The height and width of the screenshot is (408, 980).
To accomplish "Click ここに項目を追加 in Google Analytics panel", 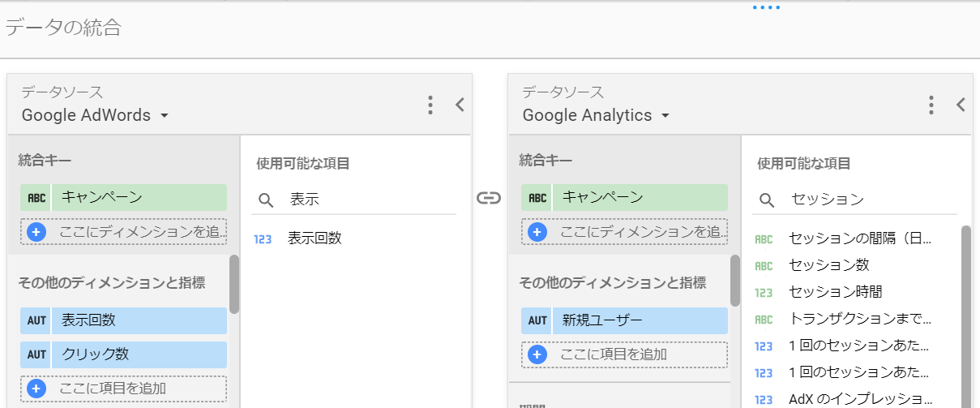I will click(624, 354).
